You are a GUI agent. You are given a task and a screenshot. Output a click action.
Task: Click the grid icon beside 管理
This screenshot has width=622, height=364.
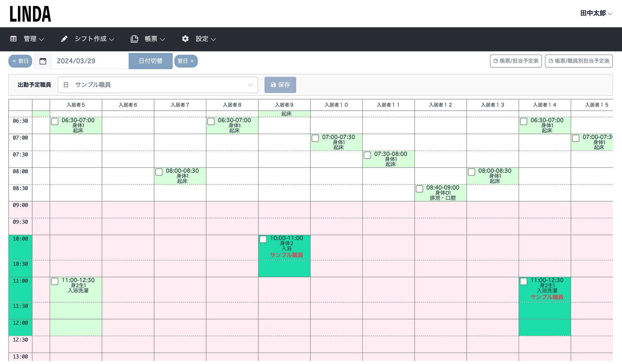13,39
